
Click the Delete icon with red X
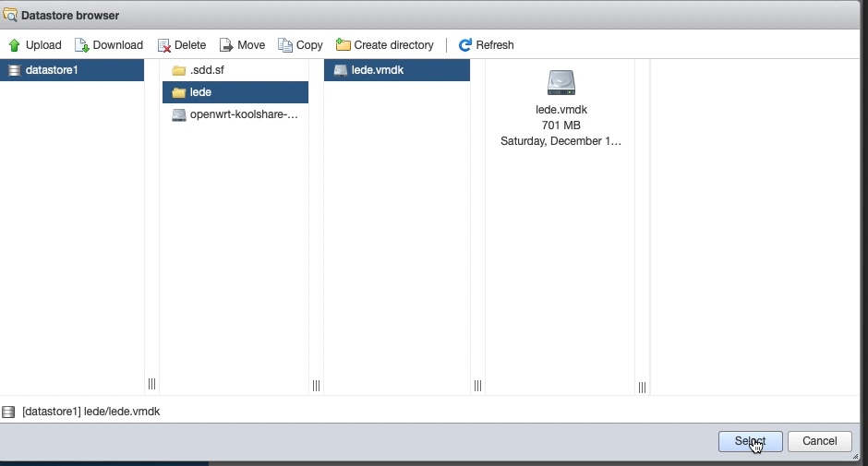coord(163,45)
